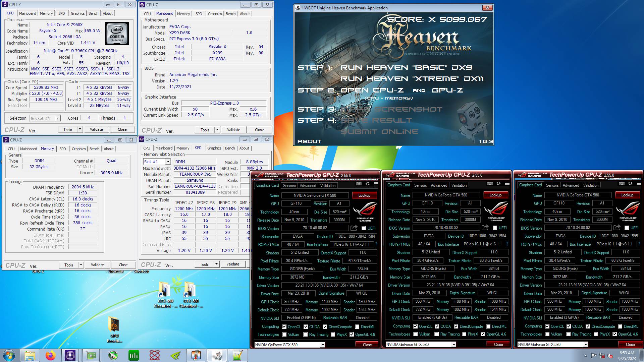The image size is (644, 362).
Task: Open File Explorer from the taskbar
Action: point(30,355)
